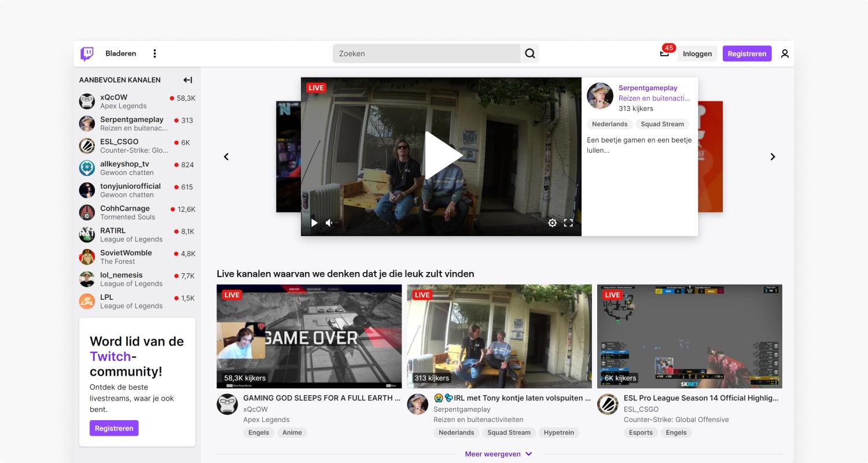Open the Prime loot notifications icon
Viewport: 868px width, 463px height.
click(x=664, y=53)
